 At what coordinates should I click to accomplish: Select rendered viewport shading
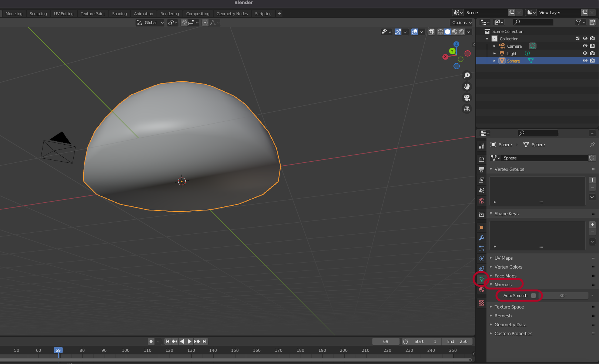[462, 32]
